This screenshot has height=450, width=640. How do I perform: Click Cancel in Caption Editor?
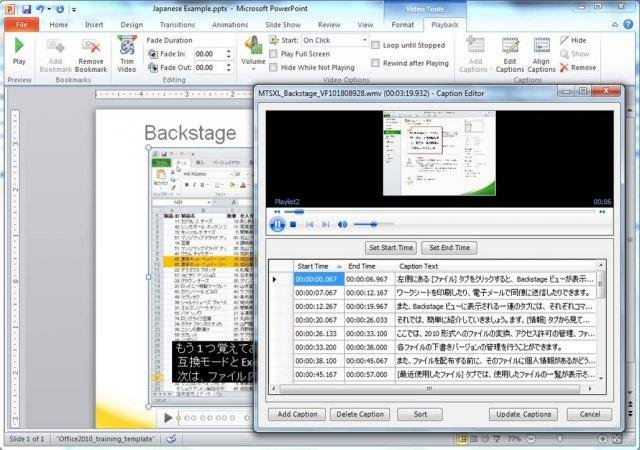[x=590, y=414]
